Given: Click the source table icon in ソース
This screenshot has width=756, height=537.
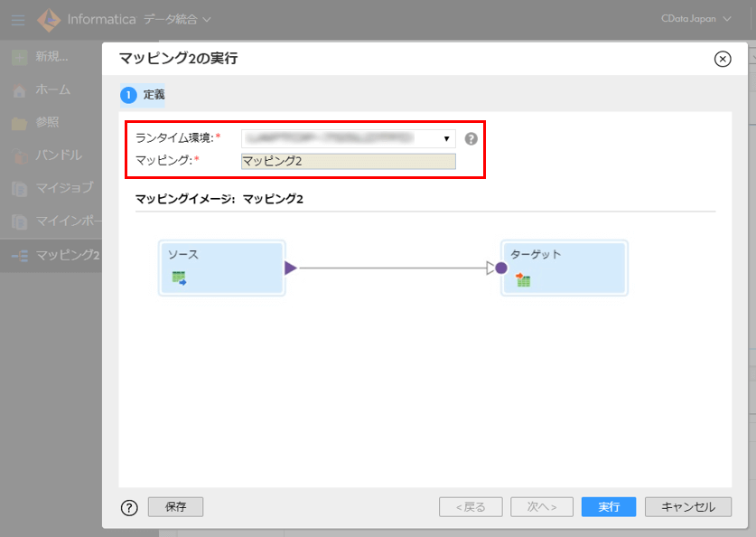Looking at the screenshot, I should tap(179, 278).
